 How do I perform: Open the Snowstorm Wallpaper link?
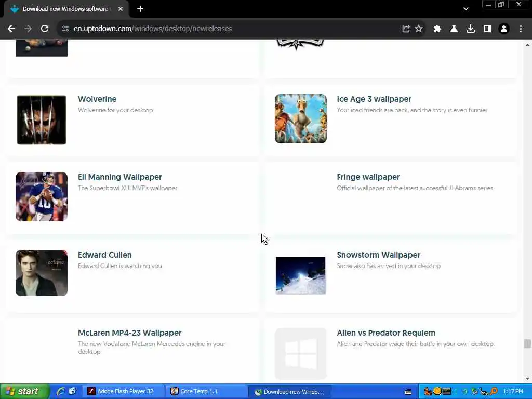point(378,255)
